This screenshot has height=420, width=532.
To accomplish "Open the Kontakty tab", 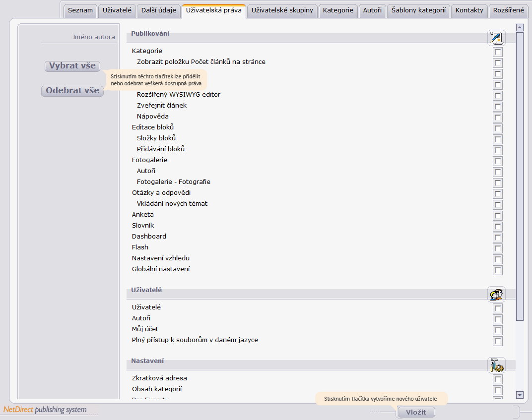I will coord(469,10).
